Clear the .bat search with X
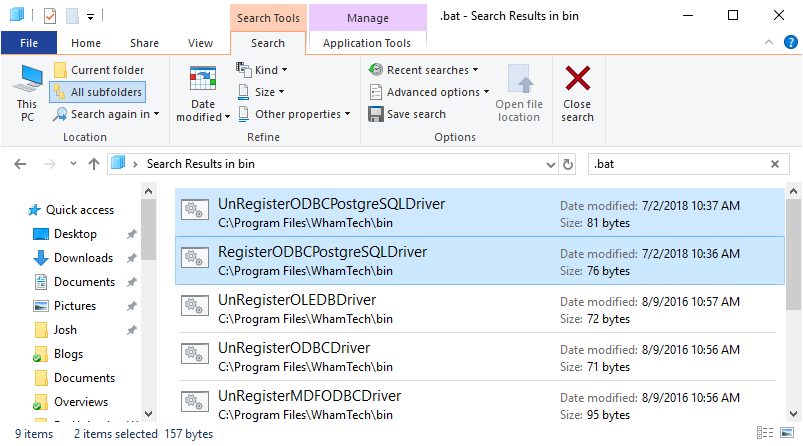The height and width of the screenshot is (446, 803). pyautogui.click(x=775, y=164)
